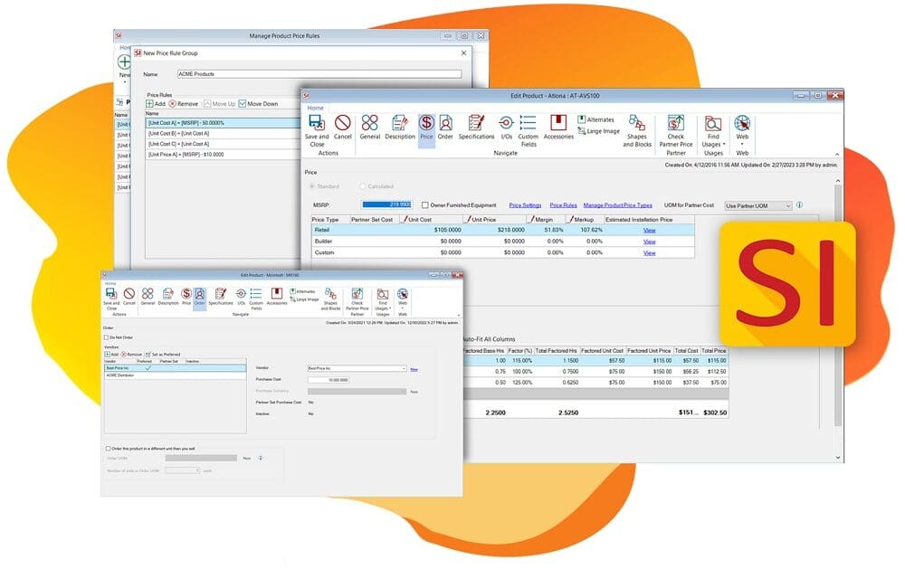Viewport: 905px width, 588px height.
Task: Check the Do Not Order checkbox
Action: coord(106,337)
